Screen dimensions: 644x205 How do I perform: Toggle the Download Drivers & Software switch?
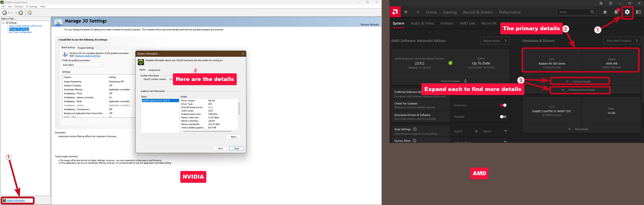click(x=503, y=117)
